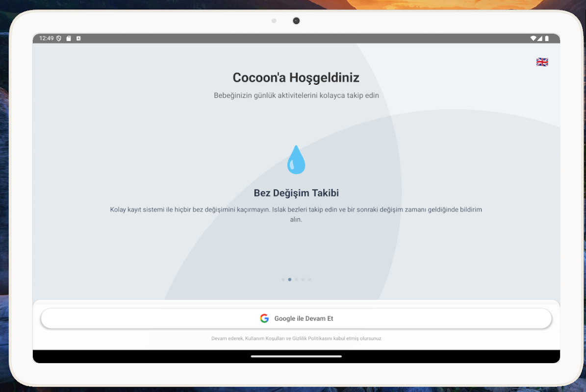Click the Bebeğinizin günlük aktivitelerini subtitle
Image resolution: width=586 pixels, height=392 pixels.
296,96
